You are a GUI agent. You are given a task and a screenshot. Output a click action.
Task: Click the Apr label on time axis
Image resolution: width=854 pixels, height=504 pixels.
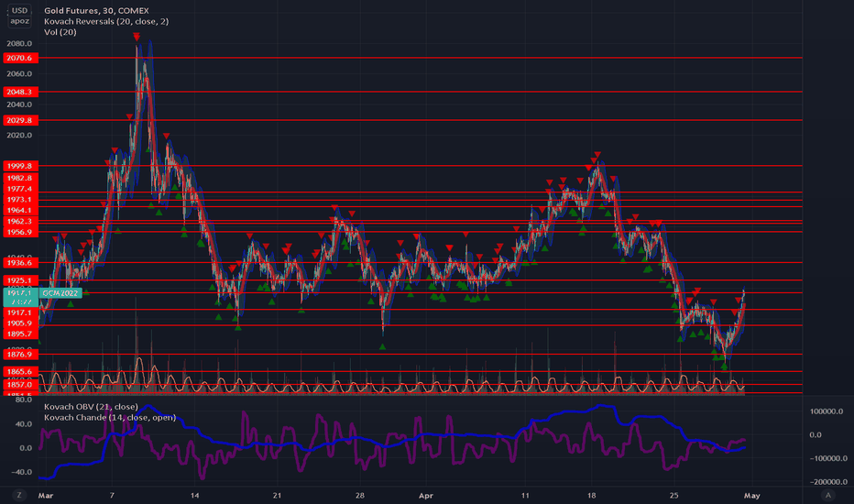(426, 495)
